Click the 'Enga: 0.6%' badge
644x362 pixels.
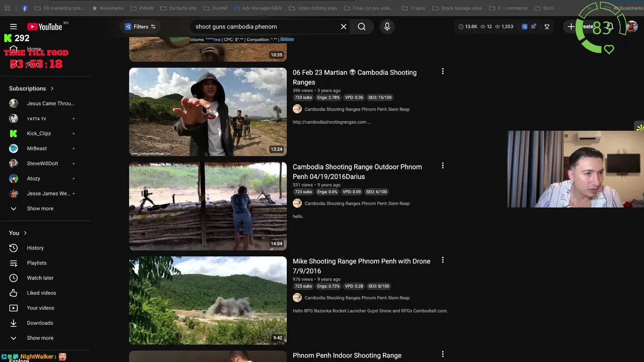(x=327, y=192)
